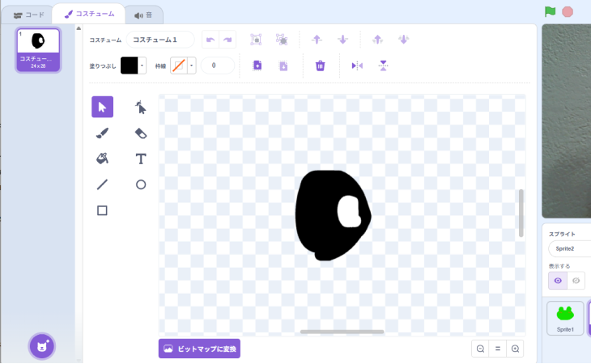Activate the Reshape tool
Image resolution: width=591 pixels, height=364 pixels.
141,107
